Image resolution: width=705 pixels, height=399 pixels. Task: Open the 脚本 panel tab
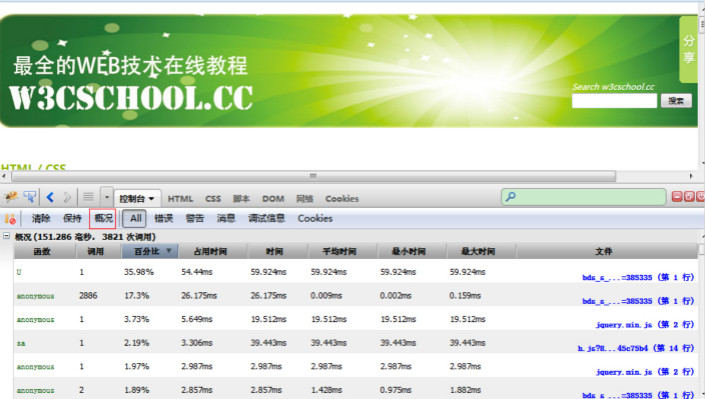point(241,198)
